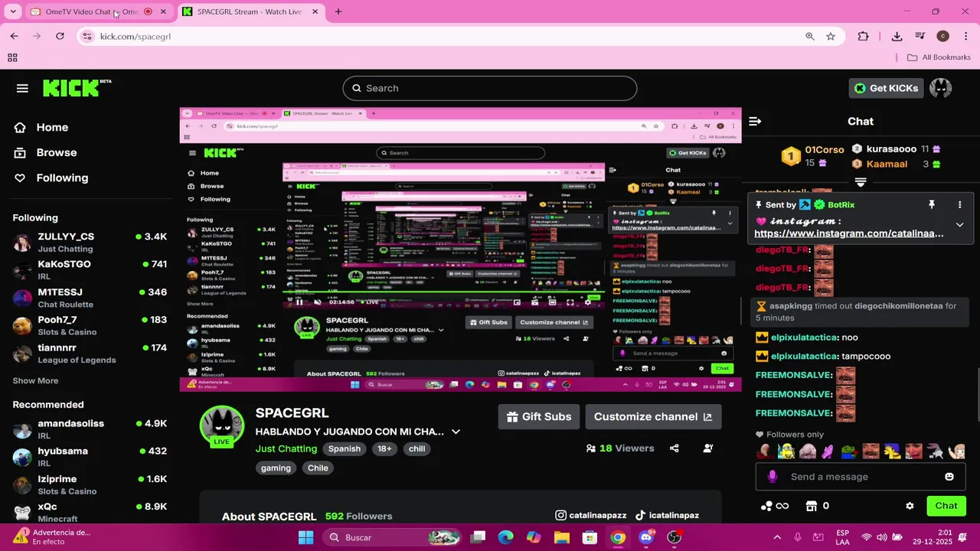
Task: Bookmark this page with star icon
Action: pyautogui.click(x=831, y=36)
